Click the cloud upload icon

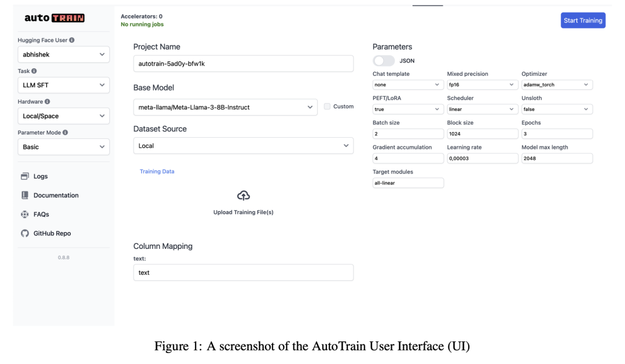[x=244, y=196]
